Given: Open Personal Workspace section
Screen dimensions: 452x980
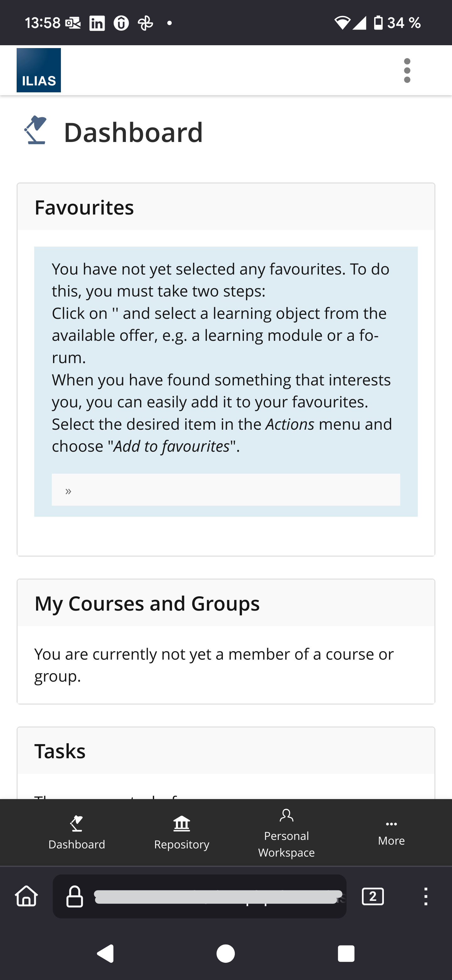Looking at the screenshot, I should coord(286,832).
